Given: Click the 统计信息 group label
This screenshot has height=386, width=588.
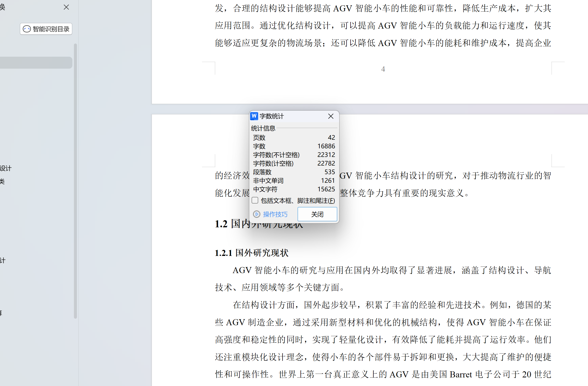Looking at the screenshot, I should (263, 128).
